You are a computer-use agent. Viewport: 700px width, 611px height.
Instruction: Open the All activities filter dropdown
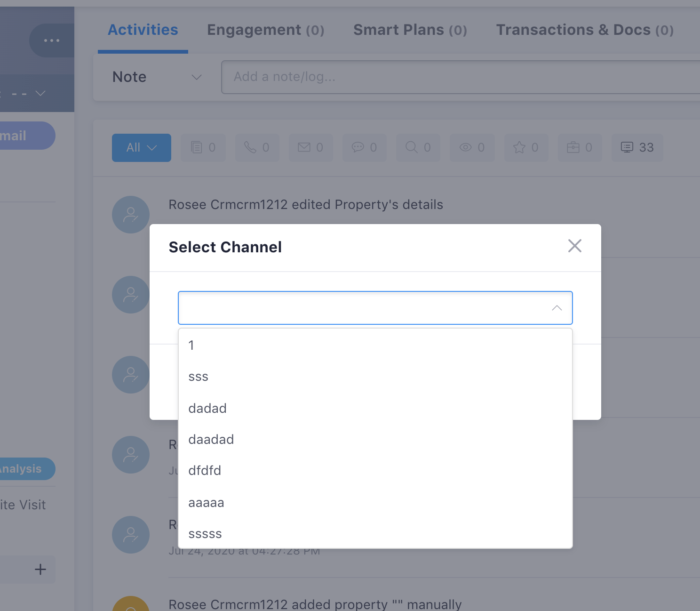click(141, 148)
